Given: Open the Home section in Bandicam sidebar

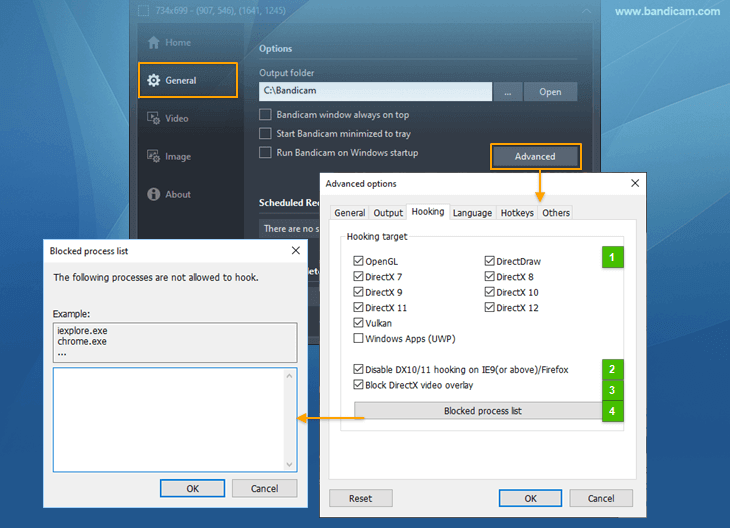Looking at the screenshot, I should pos(169,43).
